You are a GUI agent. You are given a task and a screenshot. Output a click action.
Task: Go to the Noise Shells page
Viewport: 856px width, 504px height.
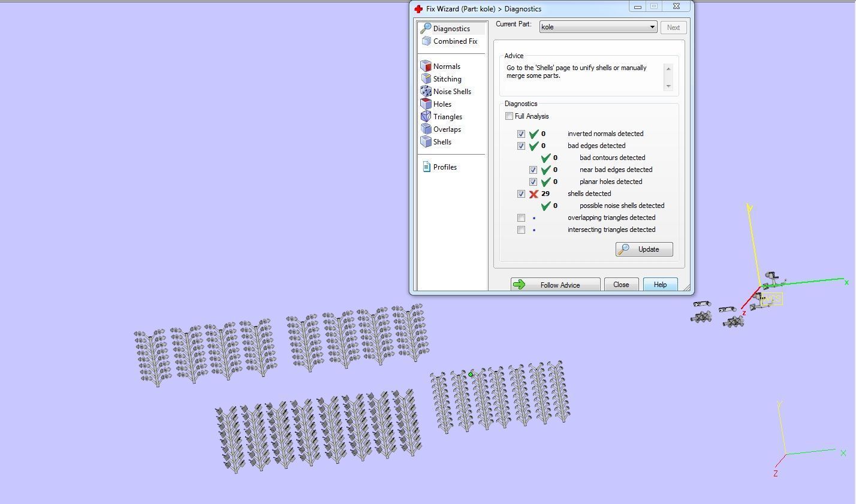(452, 91)
